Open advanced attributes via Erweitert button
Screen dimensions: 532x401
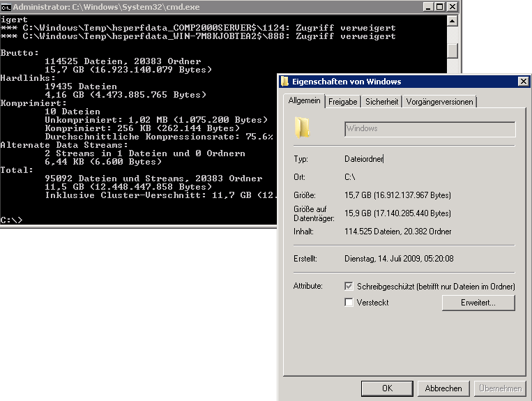coord(478,303)
